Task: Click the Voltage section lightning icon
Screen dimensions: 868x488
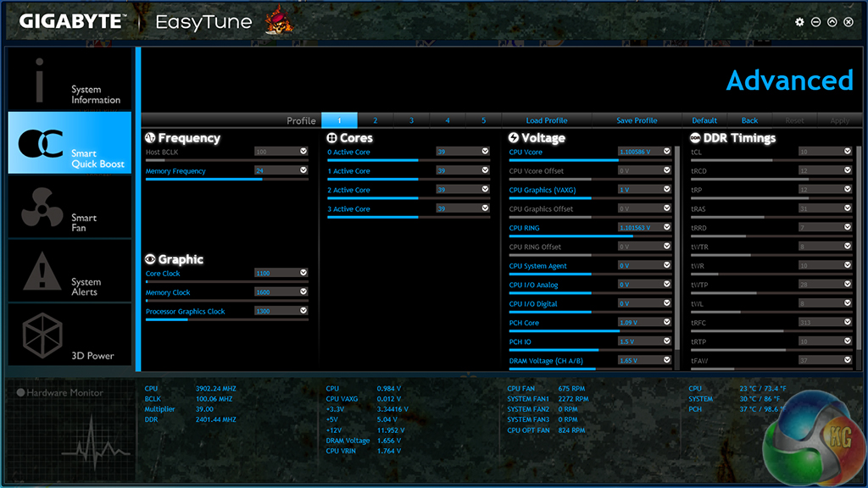Action: 513,138
